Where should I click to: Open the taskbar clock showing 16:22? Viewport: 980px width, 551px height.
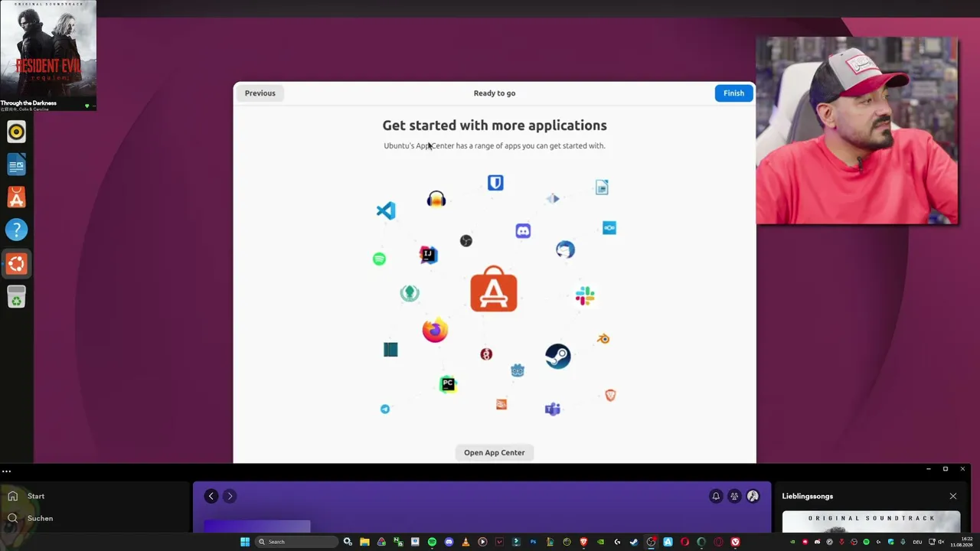961,542
